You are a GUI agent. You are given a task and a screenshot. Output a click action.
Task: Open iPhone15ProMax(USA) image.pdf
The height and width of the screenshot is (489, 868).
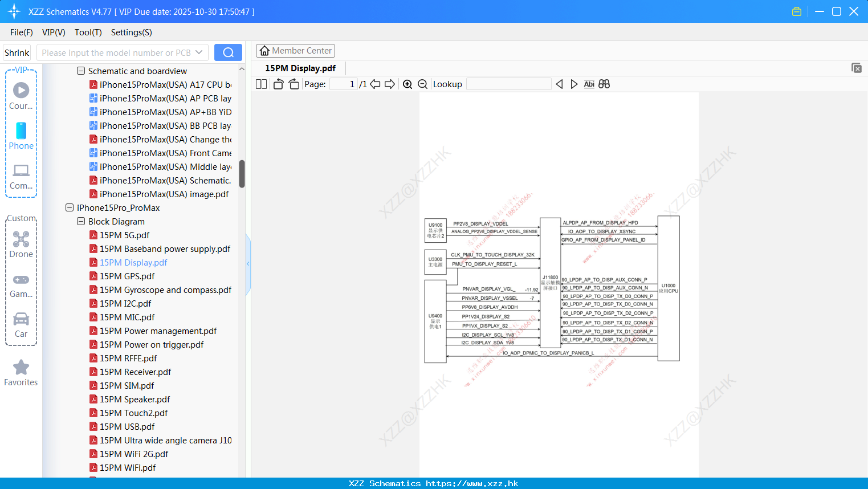tap(159, 194)
